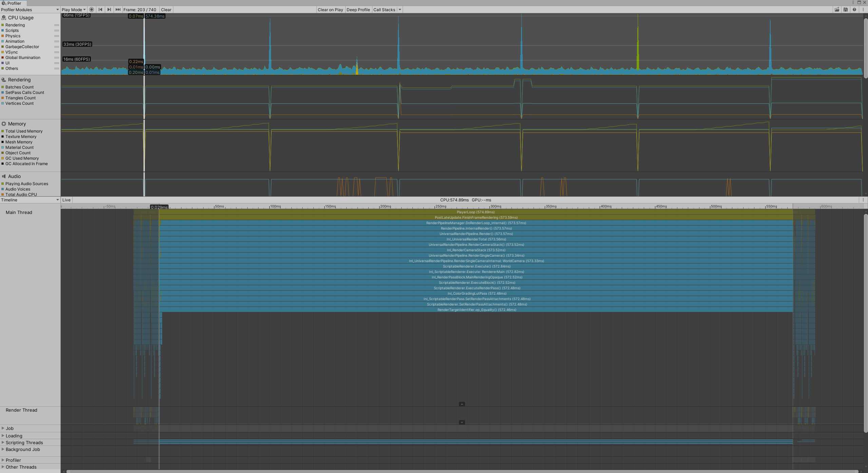The width and height of the screenshot is (868, 473).
Task: Select the Audio module speaker icon
Action: pyautogui.click(x=3, y=176)
